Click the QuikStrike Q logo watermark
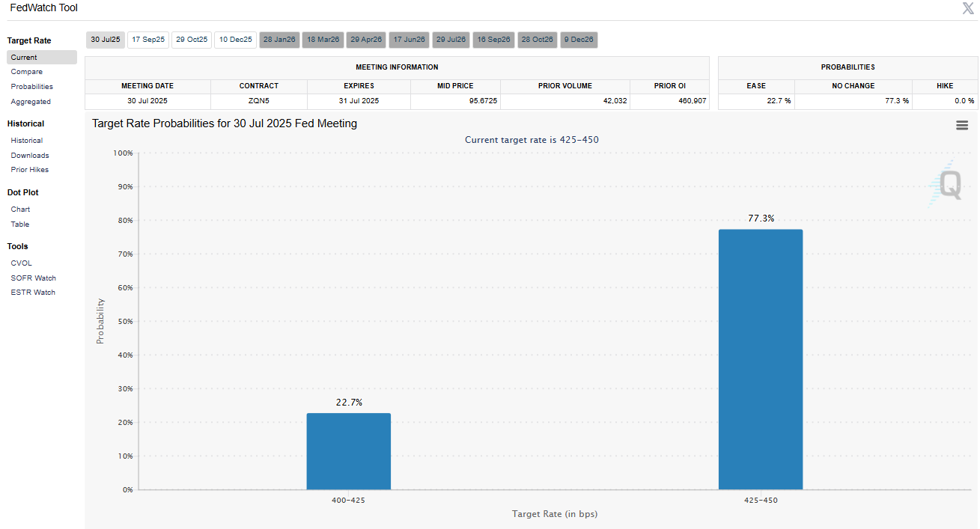980x529 pixels. coord(946,185)
